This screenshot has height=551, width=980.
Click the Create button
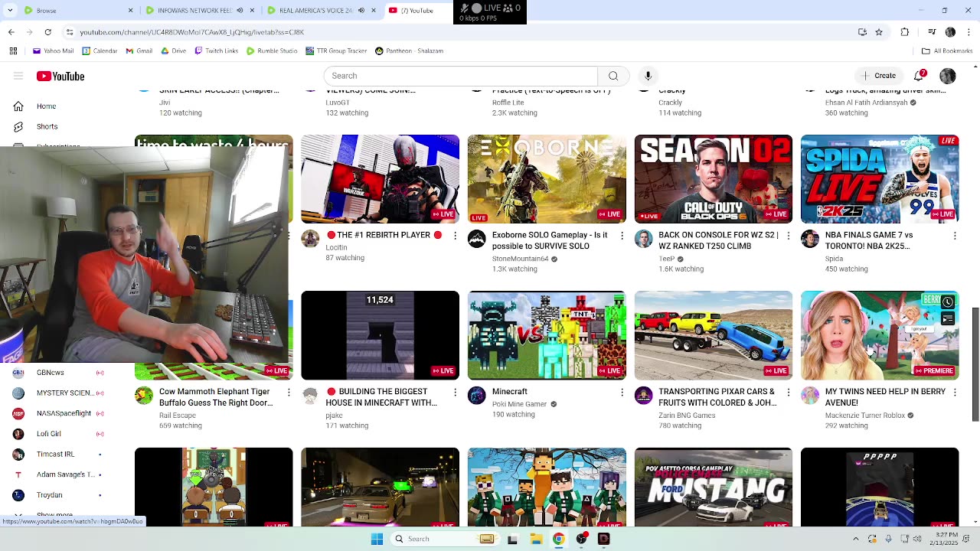[877, 76]
